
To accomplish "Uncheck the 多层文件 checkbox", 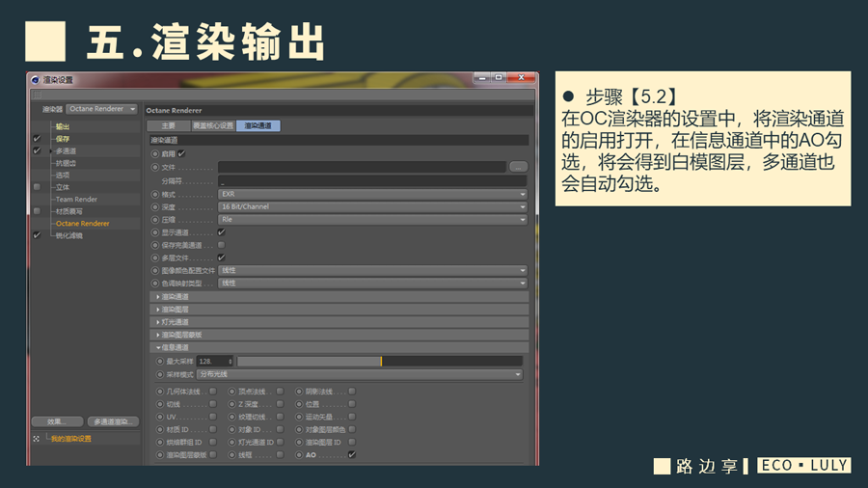I will coord(222,258).
